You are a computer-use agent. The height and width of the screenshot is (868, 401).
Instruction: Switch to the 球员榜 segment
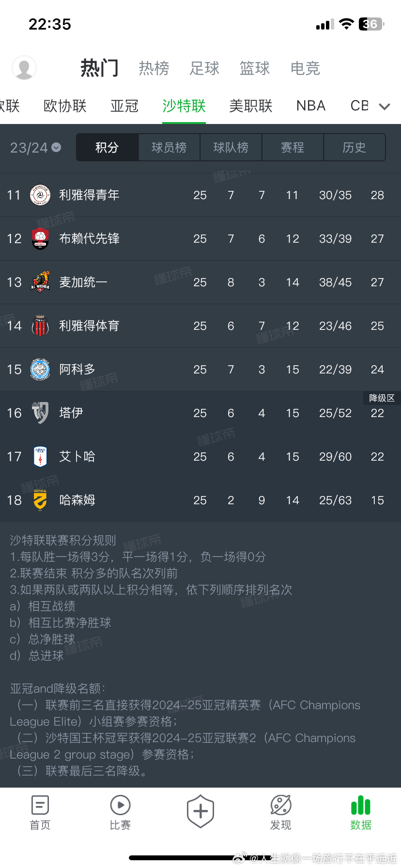169,148
